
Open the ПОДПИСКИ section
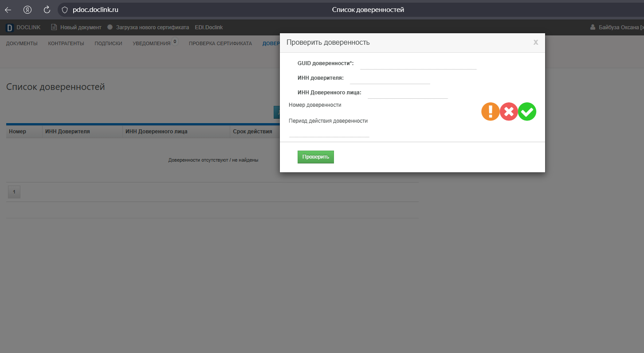[x=108, y=43]
